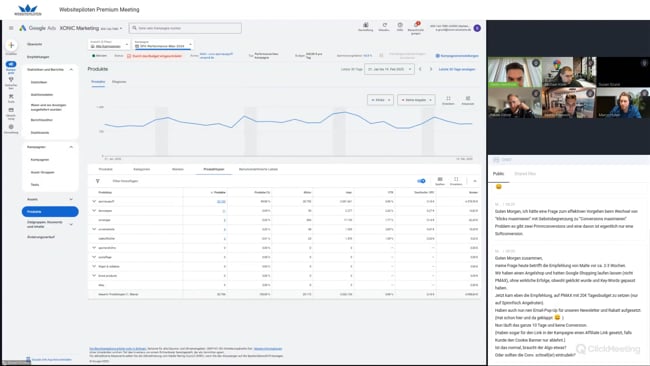Image resolution: width=650 pixels, height=366 pixels.
Task: Switch to the Produkte chart tab
Action: click(98, 82)
